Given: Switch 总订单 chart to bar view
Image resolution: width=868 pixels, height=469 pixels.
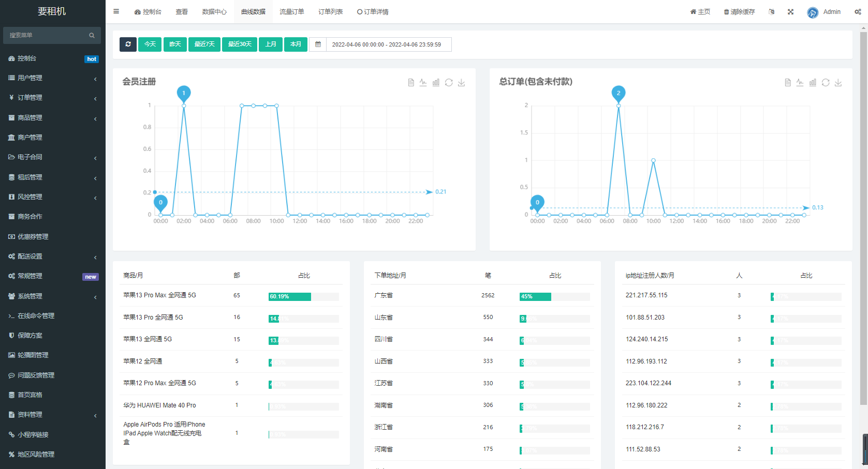Looking at the screenshot, I should [813, 83].
